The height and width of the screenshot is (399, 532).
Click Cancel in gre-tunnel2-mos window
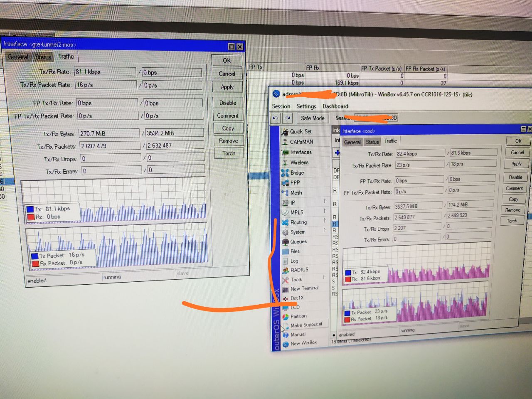(x=227, y=74)
